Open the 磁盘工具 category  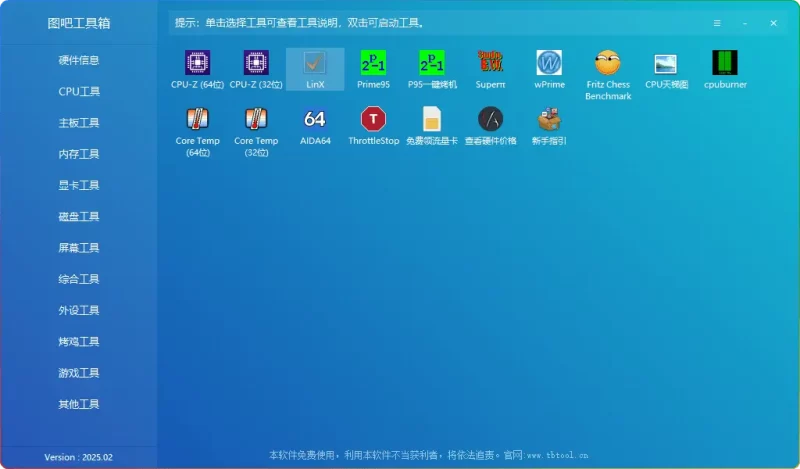pos(79,216)
